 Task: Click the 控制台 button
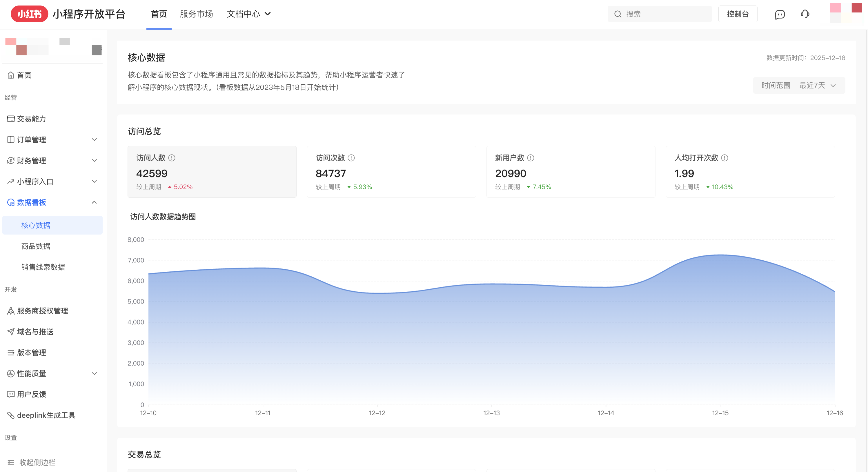(738, 14)
